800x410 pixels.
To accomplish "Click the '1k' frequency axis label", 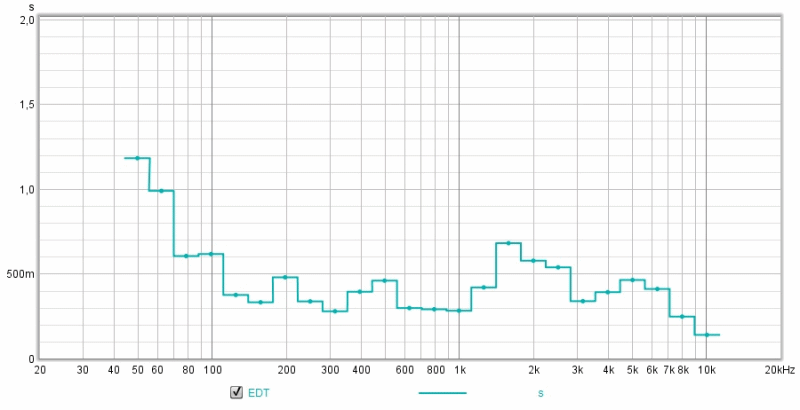I will [x=460, y=370].
